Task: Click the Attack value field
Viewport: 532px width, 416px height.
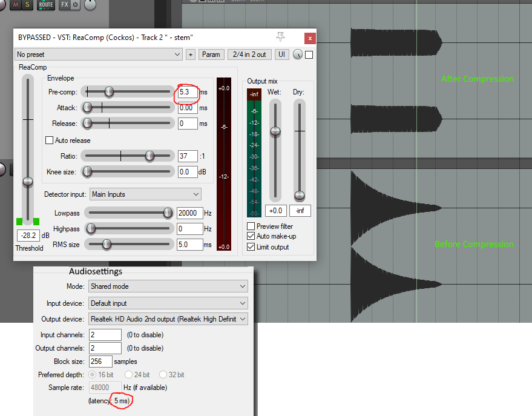Action: pos(188,108)
